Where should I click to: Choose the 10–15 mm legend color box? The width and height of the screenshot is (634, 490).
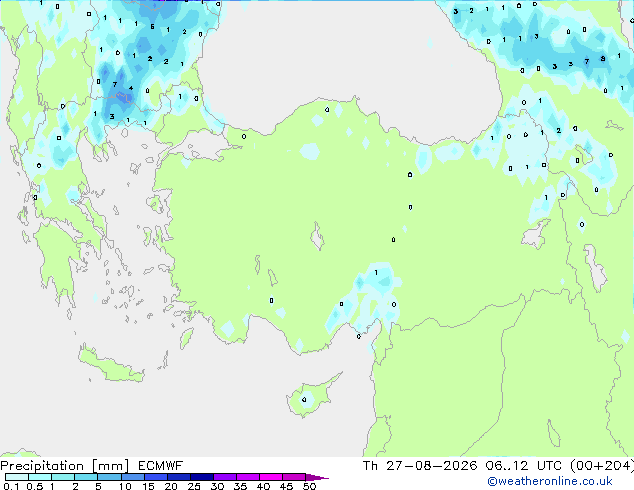132,477
